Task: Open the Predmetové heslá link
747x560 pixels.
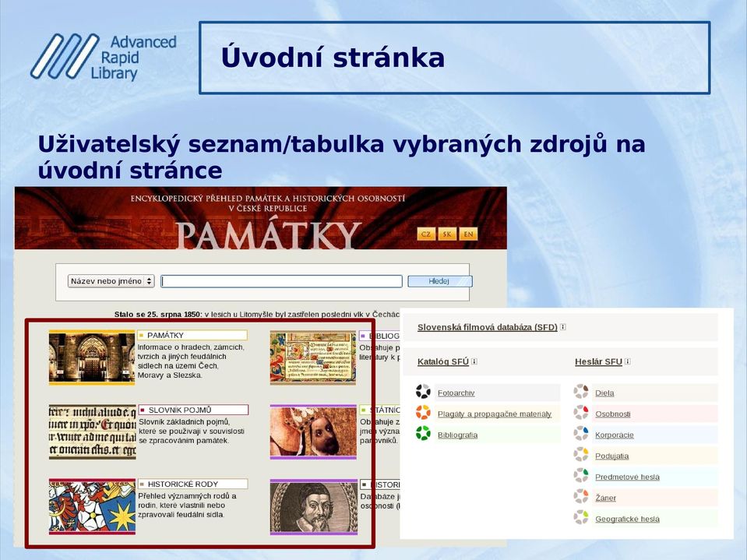Action: click(627, 477)
